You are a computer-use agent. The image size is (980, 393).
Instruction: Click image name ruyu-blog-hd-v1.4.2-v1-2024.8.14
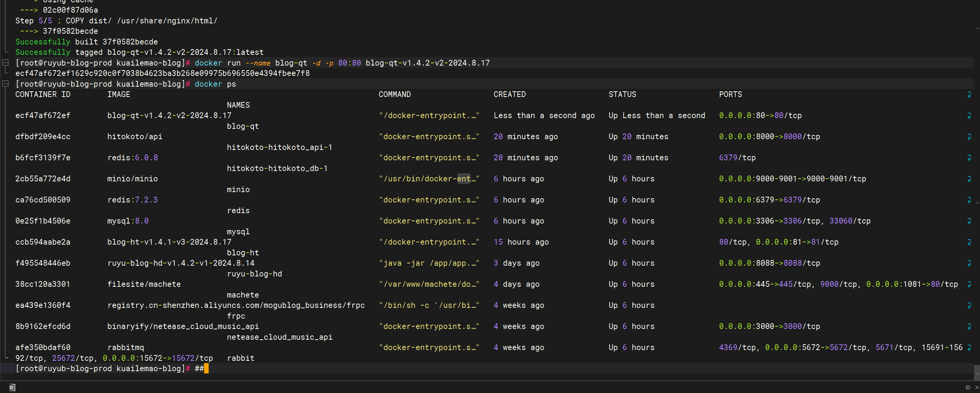[x=181, y=263]
